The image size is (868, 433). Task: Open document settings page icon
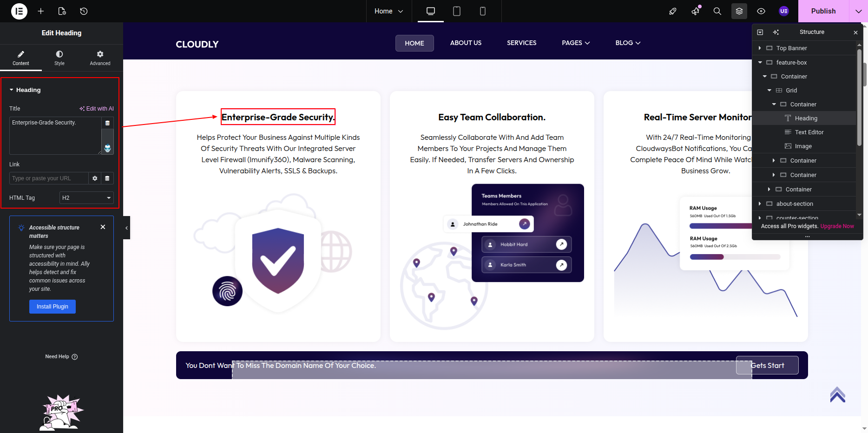pyautogui.click(x=62, y=11)
